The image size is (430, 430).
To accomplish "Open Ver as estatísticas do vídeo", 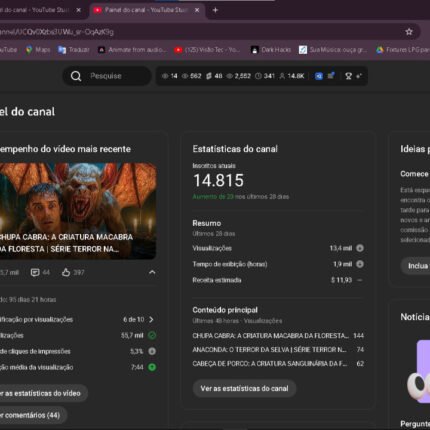I will (42, 393).
